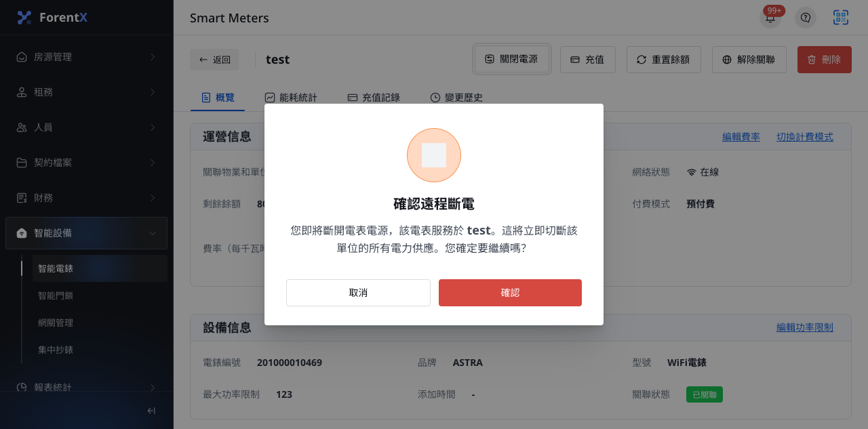The image size is (868, 429).
Task: Select 智能門鎖 in the sidebar
Action: point(100,295)
